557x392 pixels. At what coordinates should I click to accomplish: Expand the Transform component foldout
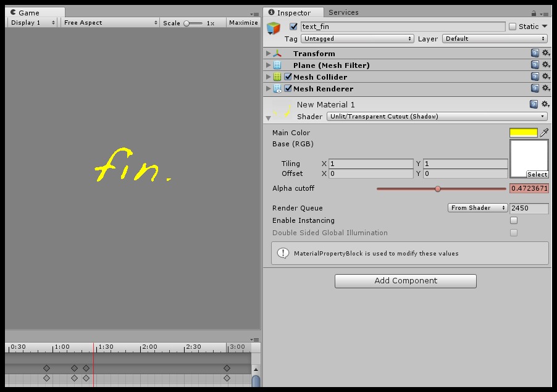pyautogui.click(x=269, y=54)
